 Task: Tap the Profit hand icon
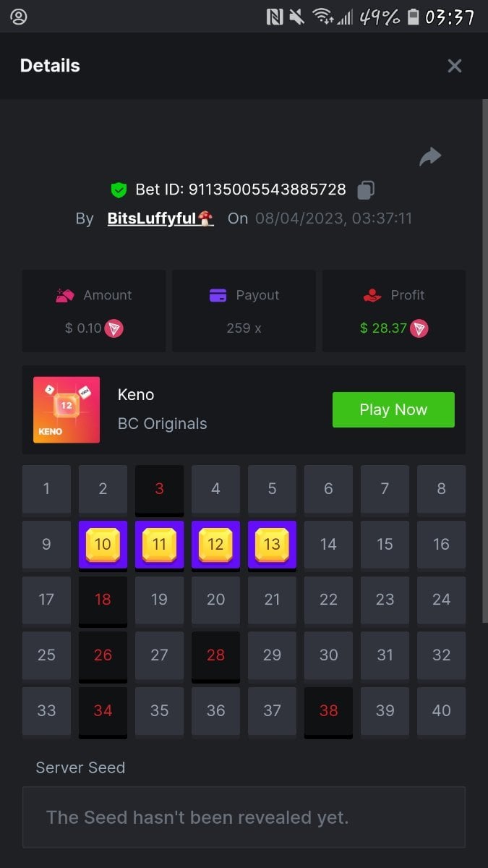point(372,295)
